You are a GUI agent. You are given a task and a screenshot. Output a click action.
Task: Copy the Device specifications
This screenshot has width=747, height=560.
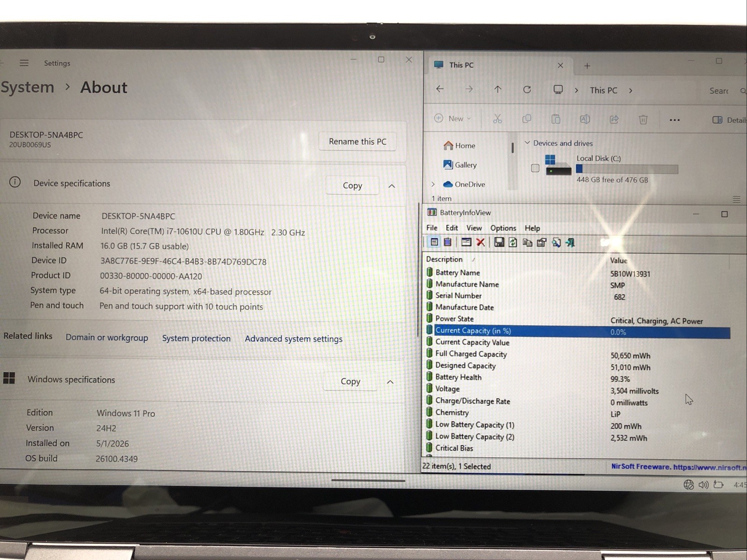(352, 185)
